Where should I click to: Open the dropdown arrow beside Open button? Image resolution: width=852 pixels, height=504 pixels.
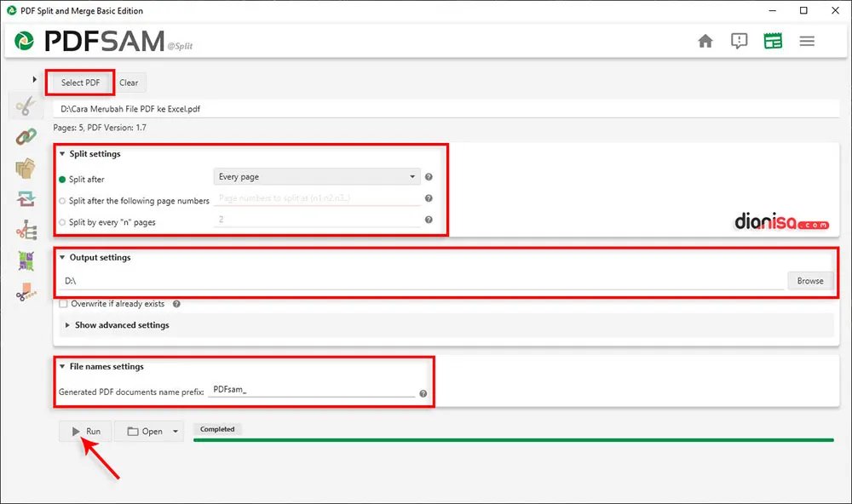click(x=176, y=432)
